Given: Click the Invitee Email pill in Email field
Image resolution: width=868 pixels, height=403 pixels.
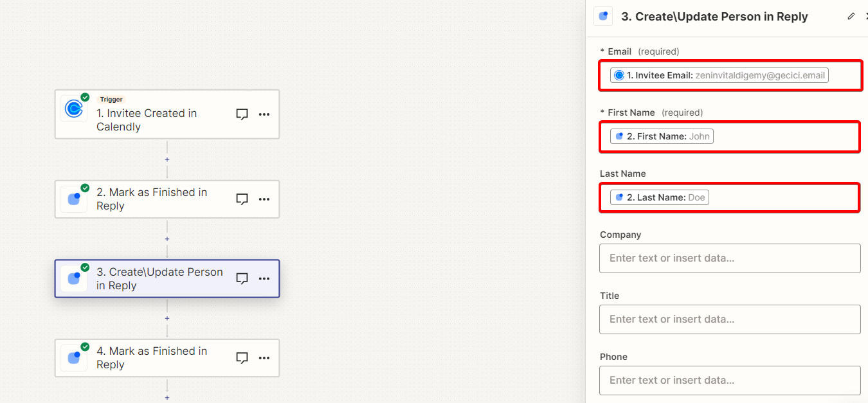Looking at the screenshot, I should tap(719, 75).
